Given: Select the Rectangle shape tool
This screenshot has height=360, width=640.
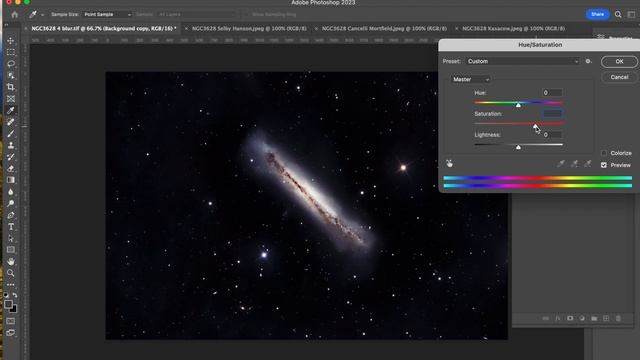Looking at the screenshot, I should click(x=11, y=249).
